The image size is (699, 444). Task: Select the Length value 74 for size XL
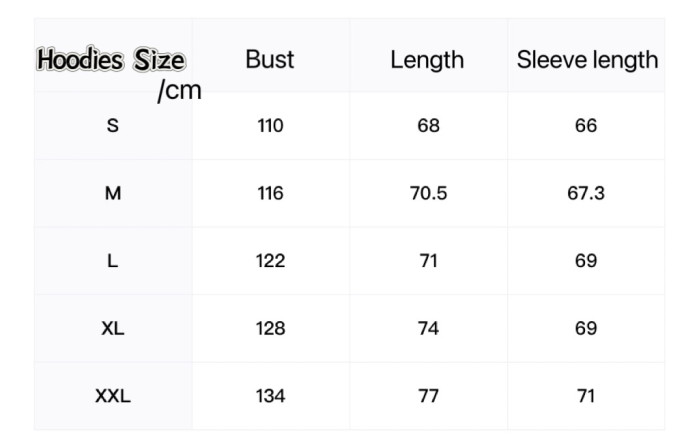[x=428, y=328]
